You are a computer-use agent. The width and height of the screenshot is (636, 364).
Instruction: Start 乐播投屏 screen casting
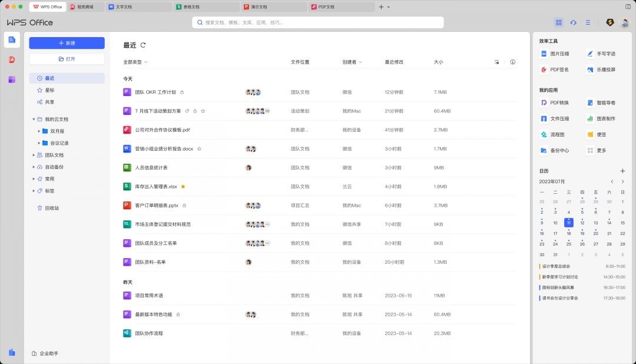(x=602, y=70)
